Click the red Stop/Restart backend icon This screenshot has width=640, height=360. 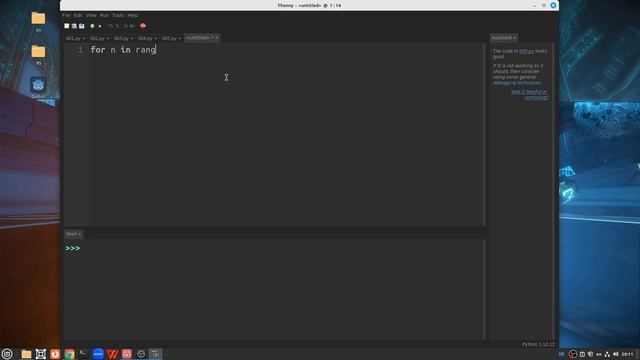[x=143, y=26]
